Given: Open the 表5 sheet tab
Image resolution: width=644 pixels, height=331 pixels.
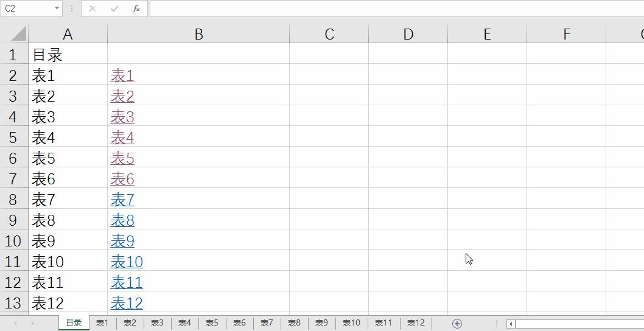Looking at the screenshot, I should [x=212, y=323].
